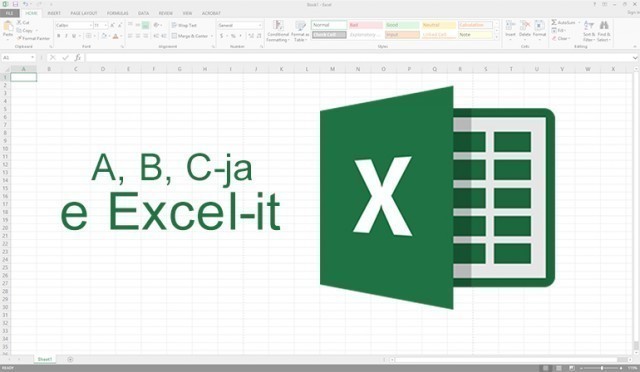
Task: Click the AutoSum sigma icon
Action: click(554, 22)
